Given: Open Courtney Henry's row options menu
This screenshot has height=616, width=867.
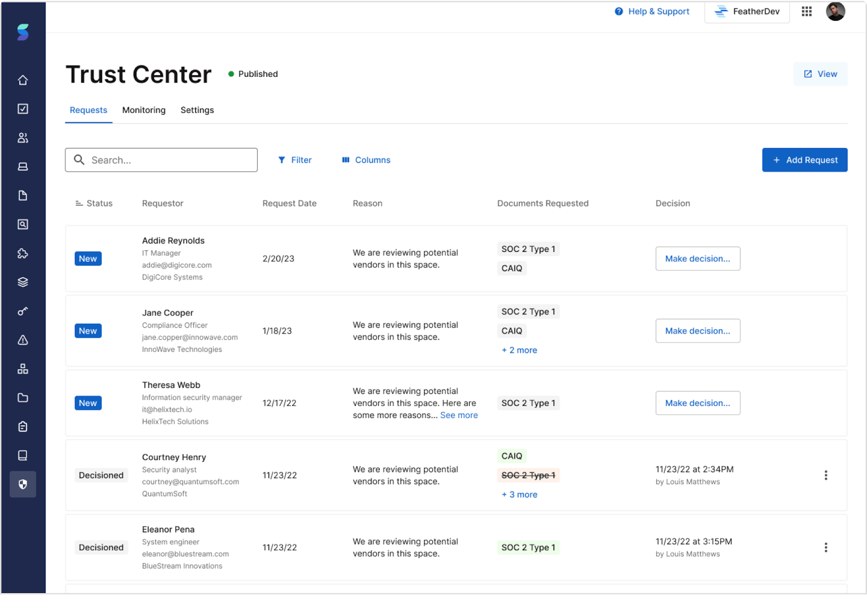Looking at the screenshot, I should [825, 475].
